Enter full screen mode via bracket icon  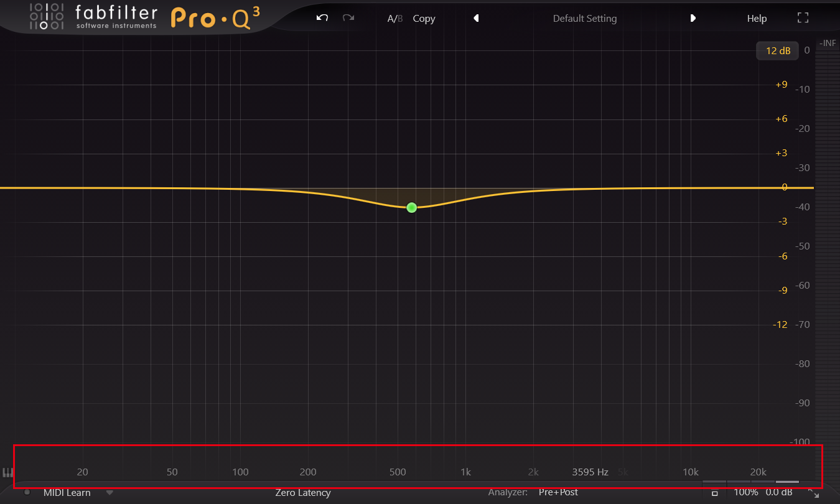click(x=803, y=18)
